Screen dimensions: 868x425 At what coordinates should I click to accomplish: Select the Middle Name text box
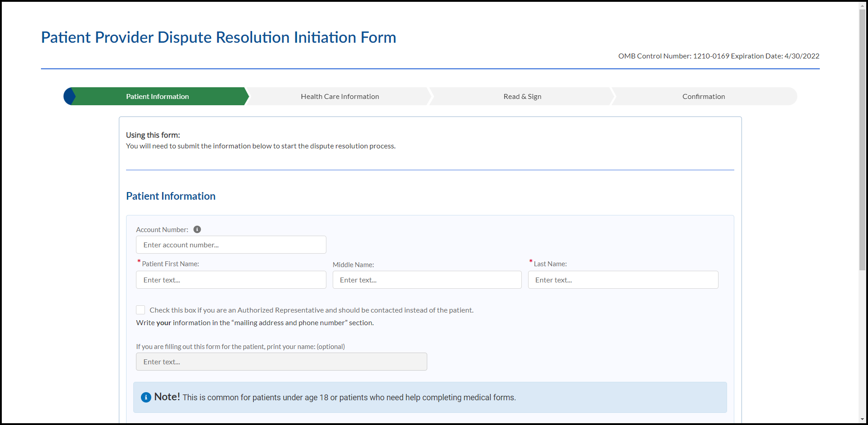(427, 280)
